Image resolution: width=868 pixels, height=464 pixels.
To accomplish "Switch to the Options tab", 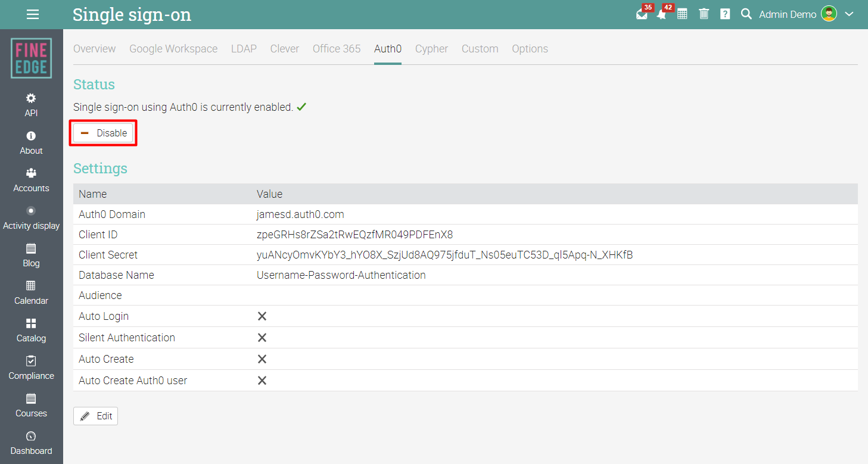I will click(530, 49).
